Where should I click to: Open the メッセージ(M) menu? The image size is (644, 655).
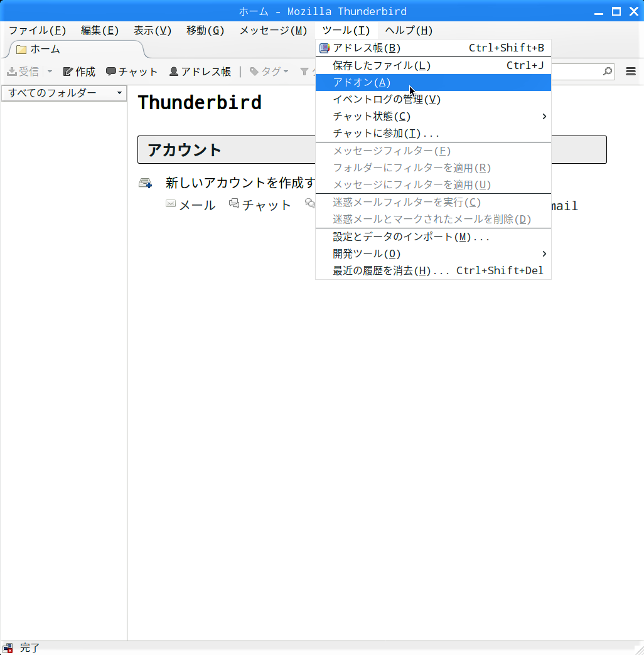tap(273, 31)
